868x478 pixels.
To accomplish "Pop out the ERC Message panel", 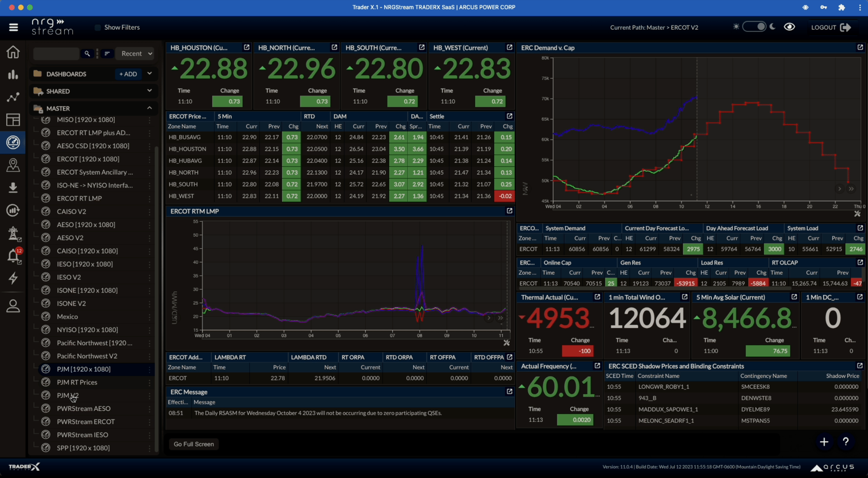I will (x=510, y=391).
